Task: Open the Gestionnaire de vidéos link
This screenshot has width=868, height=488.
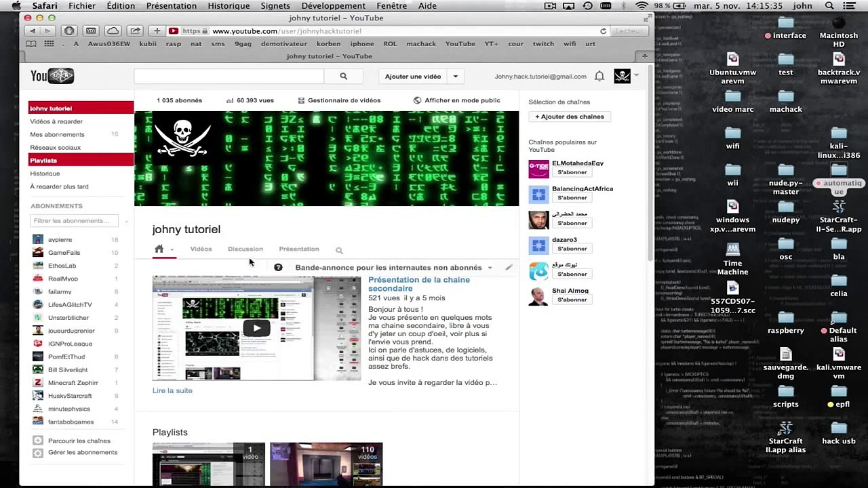Action: [339, 100]
